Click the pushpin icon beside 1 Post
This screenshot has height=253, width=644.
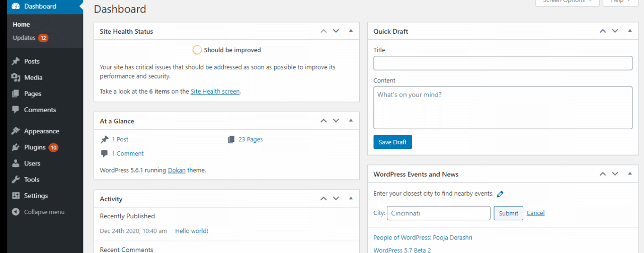[x=104, y=139]
